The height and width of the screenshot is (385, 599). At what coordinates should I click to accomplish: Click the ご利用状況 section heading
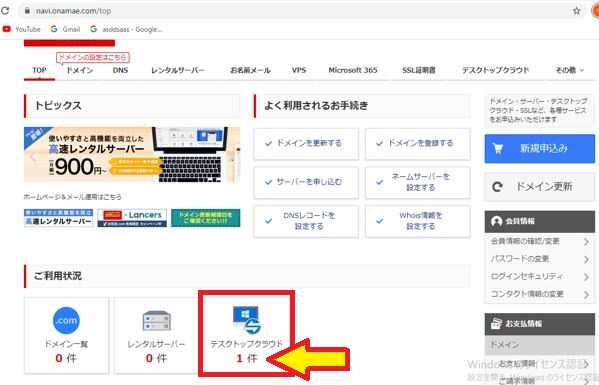point(58,276)
